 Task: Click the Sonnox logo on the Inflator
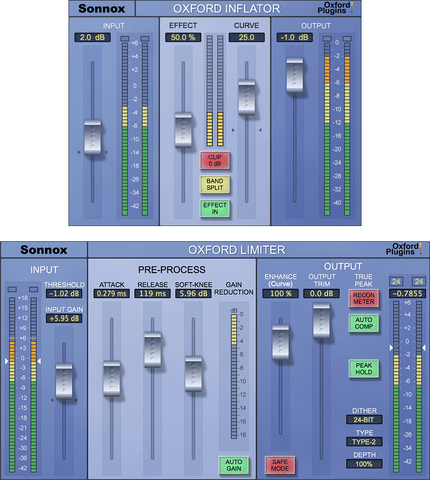click(102, 8)
